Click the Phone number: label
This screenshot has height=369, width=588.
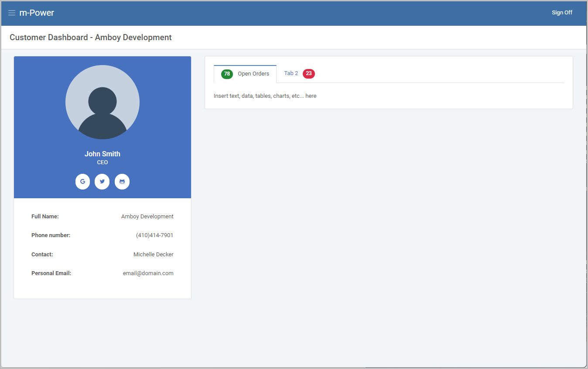pos(51,235)
